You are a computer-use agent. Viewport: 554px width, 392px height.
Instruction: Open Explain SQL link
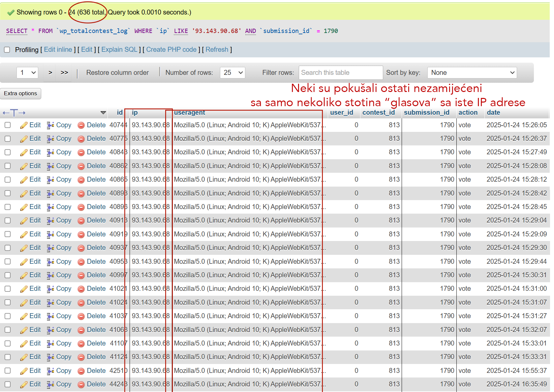coord(119,49)
